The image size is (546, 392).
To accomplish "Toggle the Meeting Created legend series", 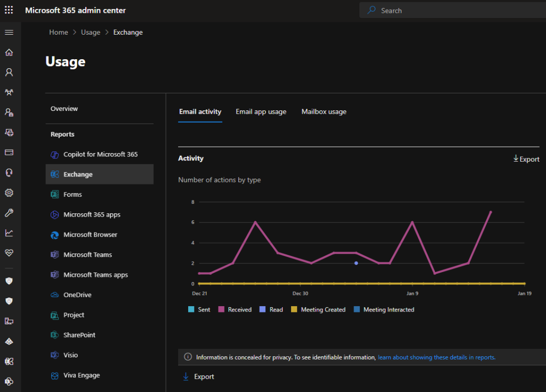I will click(x=318, y=309).
